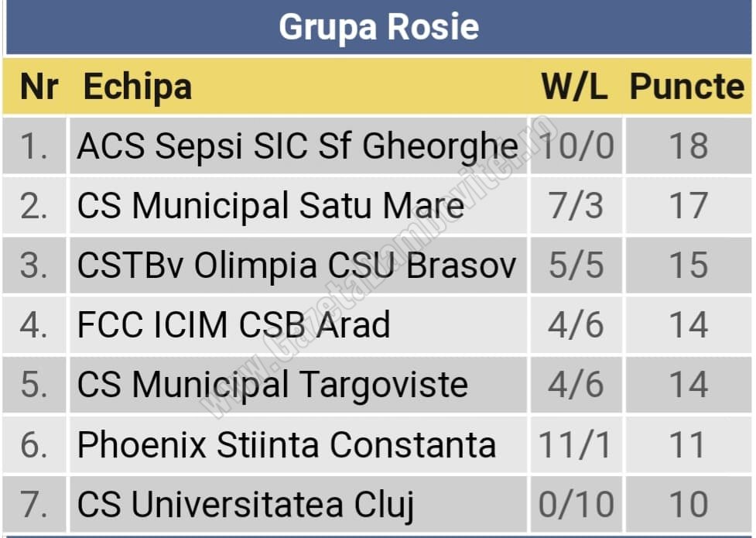Select the Echipa column header
The width and height of the screenshot is (756, 538).
pyautogui.click(x=138, y=87)
